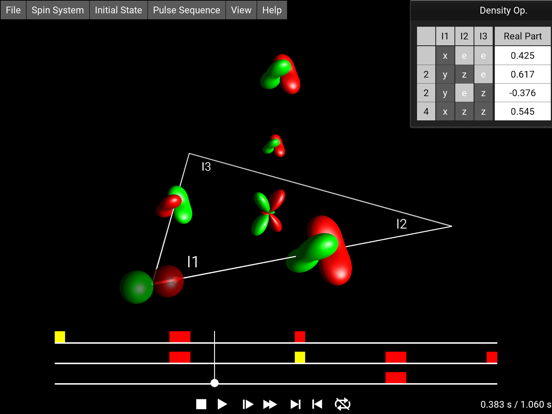Click the Real Part column header
The height and width of the screenshot is (414, 552).
523,36
